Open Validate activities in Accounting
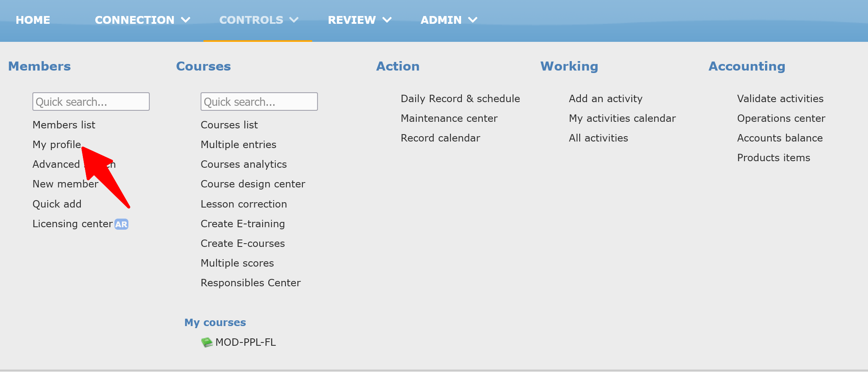This screenshot has height=372, width=868. tap(780, 99)
